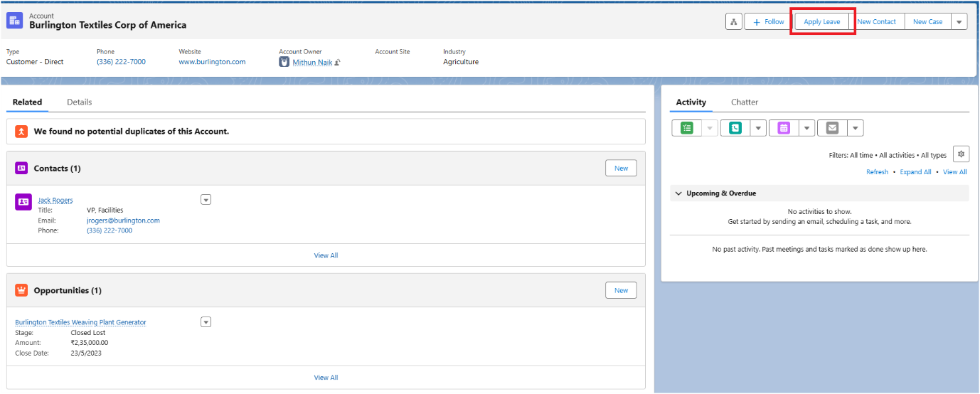Open more actions dropdown next to New Case

(x=959, y=22)
